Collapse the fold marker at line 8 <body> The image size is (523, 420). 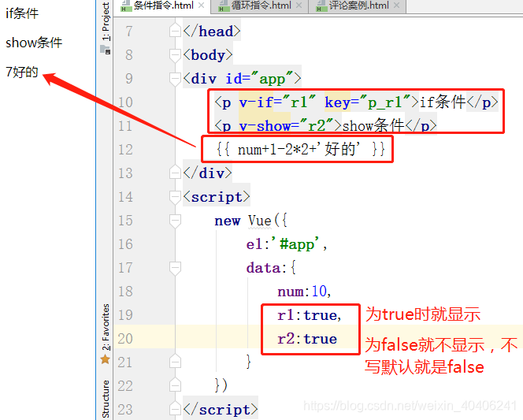175,55
